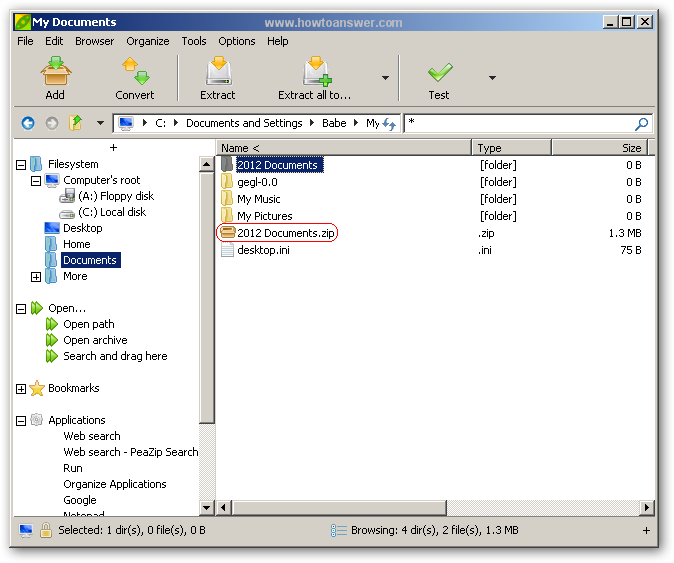Click Documents and Settings breadcrumb
674x563 pixels.
244,123
